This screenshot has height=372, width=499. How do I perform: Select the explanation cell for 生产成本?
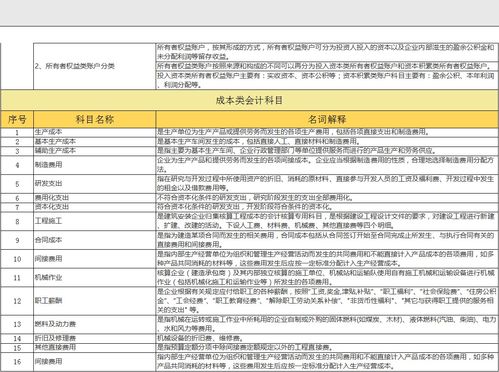pos(327,132)
